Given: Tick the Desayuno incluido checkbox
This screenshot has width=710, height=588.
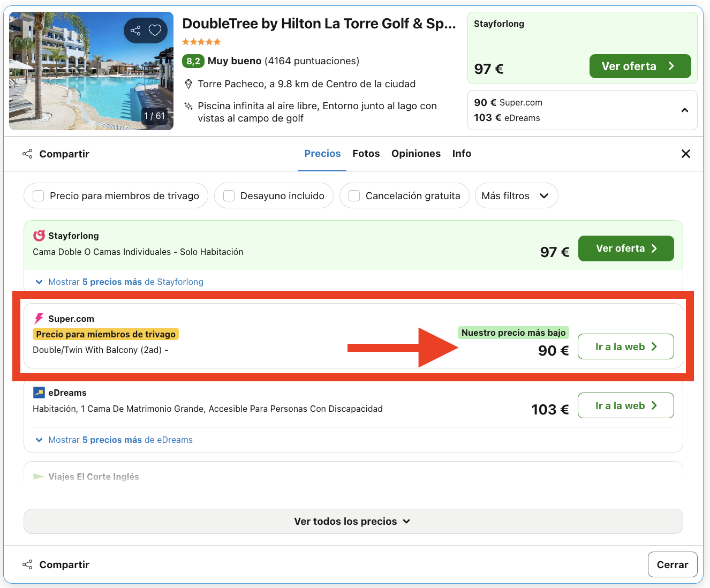Looking at the screenshot, I should (x=229, y=196).
